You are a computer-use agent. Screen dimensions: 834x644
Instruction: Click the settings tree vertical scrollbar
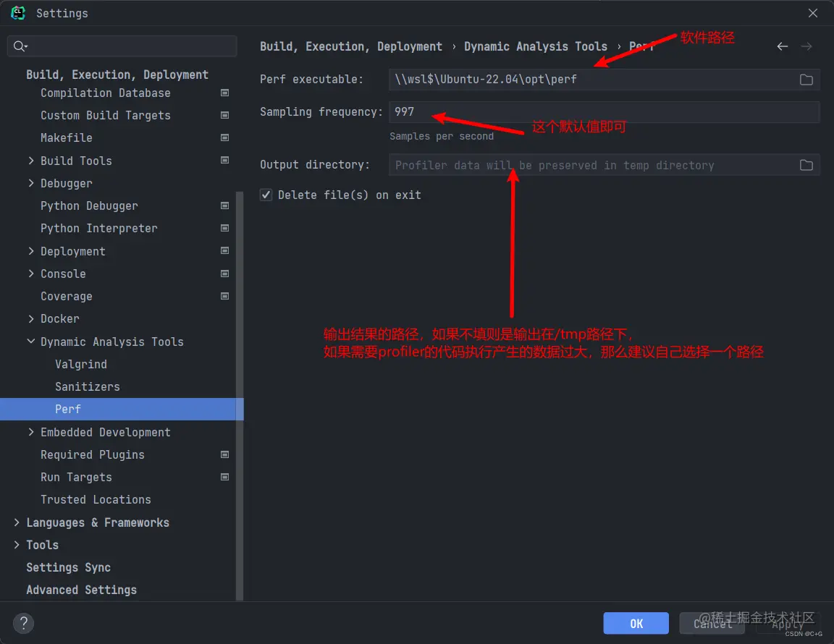tap(240, 396)
